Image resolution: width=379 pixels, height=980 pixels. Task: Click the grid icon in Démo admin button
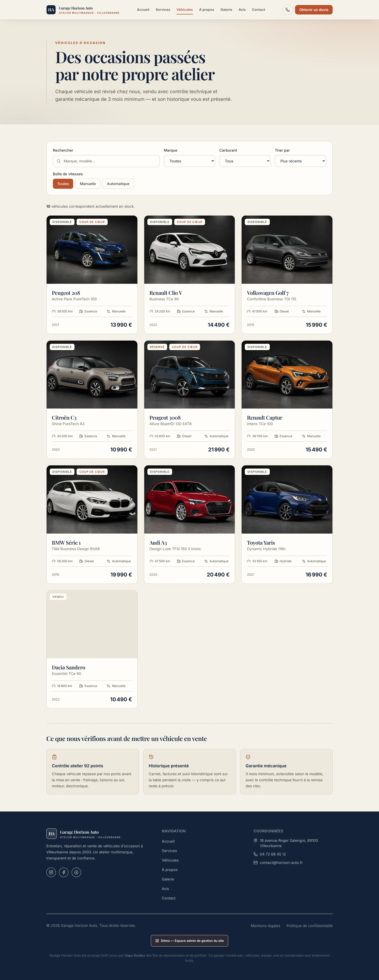tap(157, 941)
